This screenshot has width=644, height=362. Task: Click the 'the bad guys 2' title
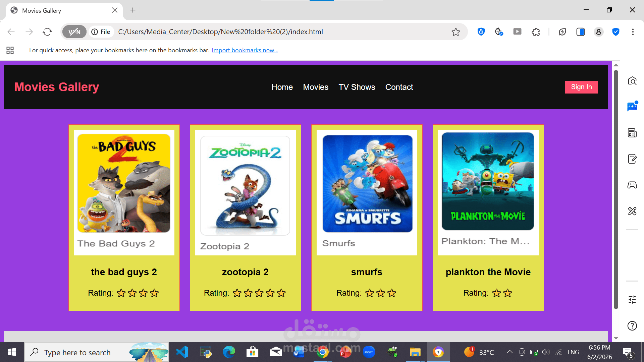coord(124,272)
